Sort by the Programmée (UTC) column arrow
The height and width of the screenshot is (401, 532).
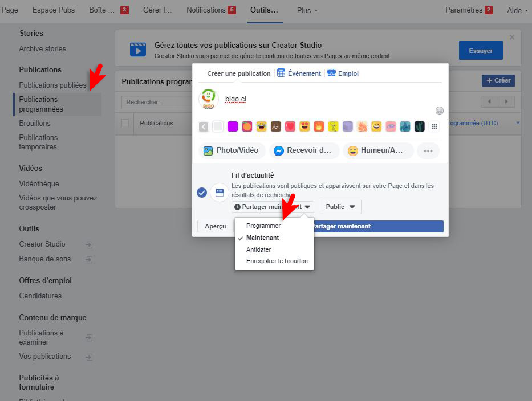518,122
